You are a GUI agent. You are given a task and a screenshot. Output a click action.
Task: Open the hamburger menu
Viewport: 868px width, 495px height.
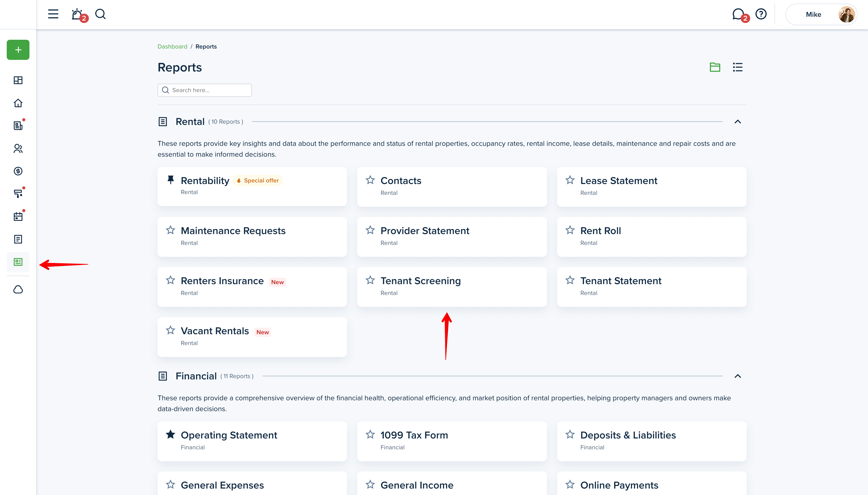pyautogui.click(x=53, y=14)
